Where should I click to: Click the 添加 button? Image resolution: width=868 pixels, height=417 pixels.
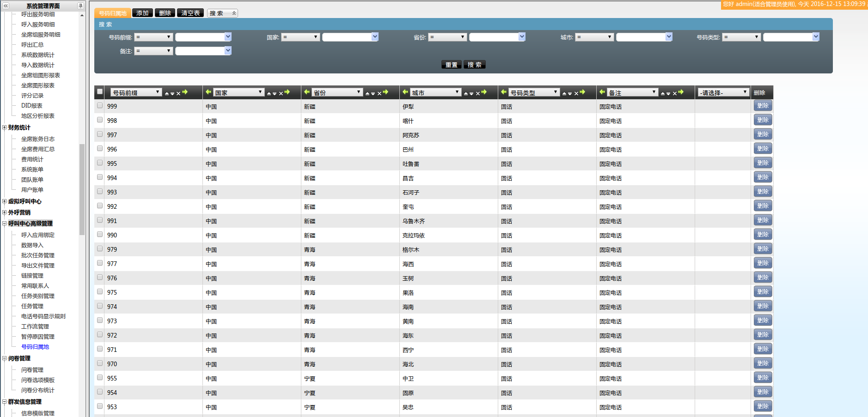pos(142,13)
